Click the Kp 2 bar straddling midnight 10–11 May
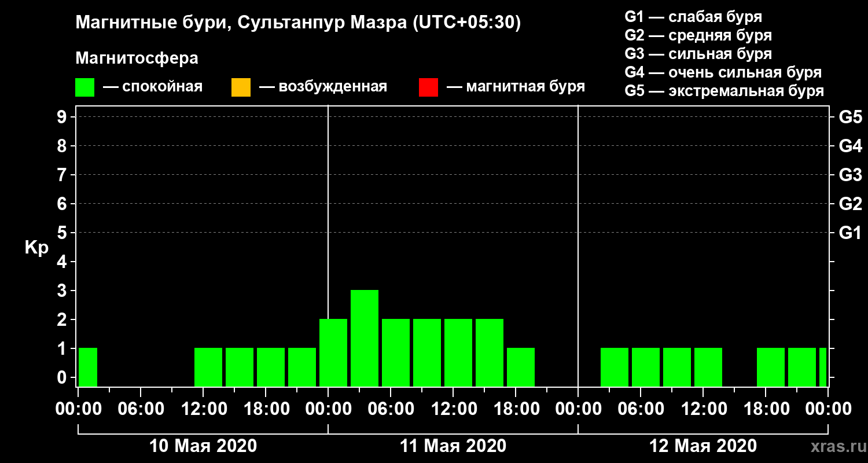 coord(333,352)
